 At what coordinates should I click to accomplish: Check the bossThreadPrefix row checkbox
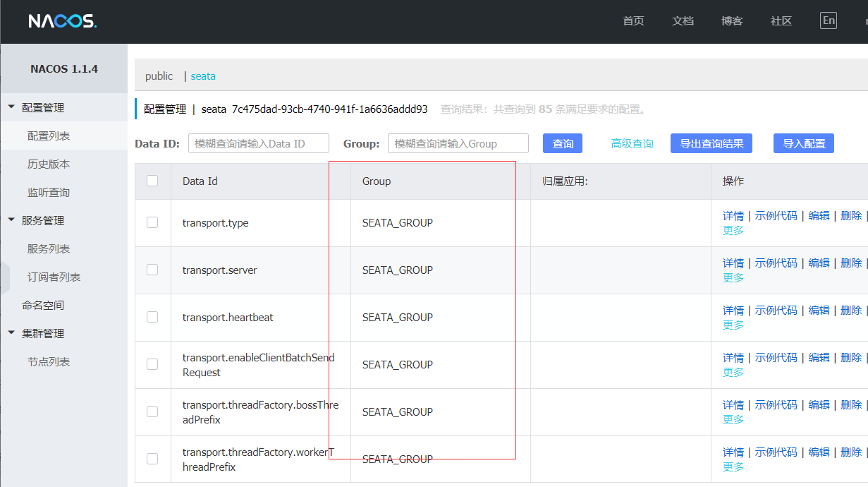152,411
